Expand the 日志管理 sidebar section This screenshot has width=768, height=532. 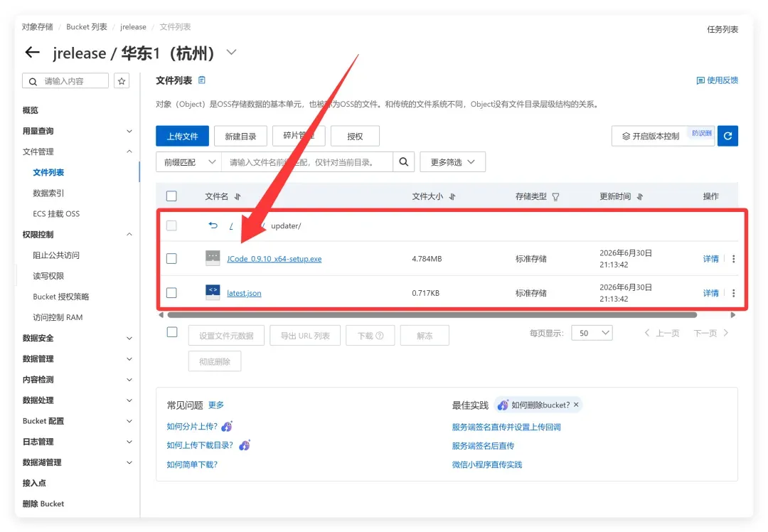click(129, 442)
